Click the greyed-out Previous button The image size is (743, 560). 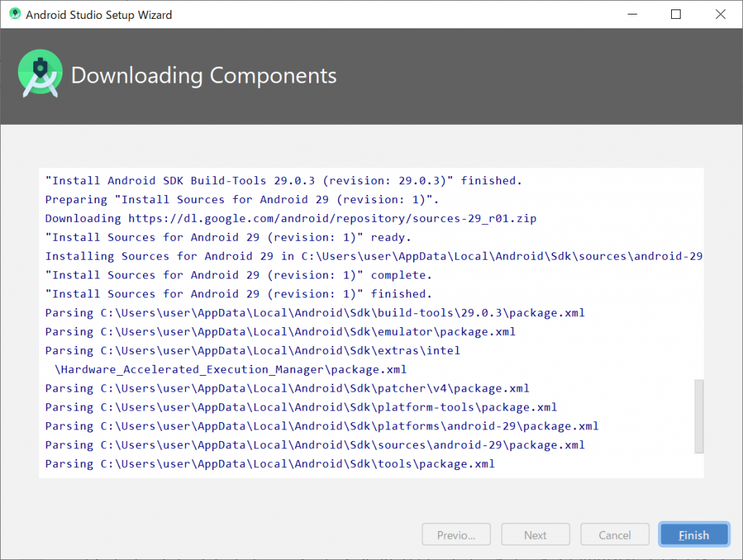coord(456,535)
